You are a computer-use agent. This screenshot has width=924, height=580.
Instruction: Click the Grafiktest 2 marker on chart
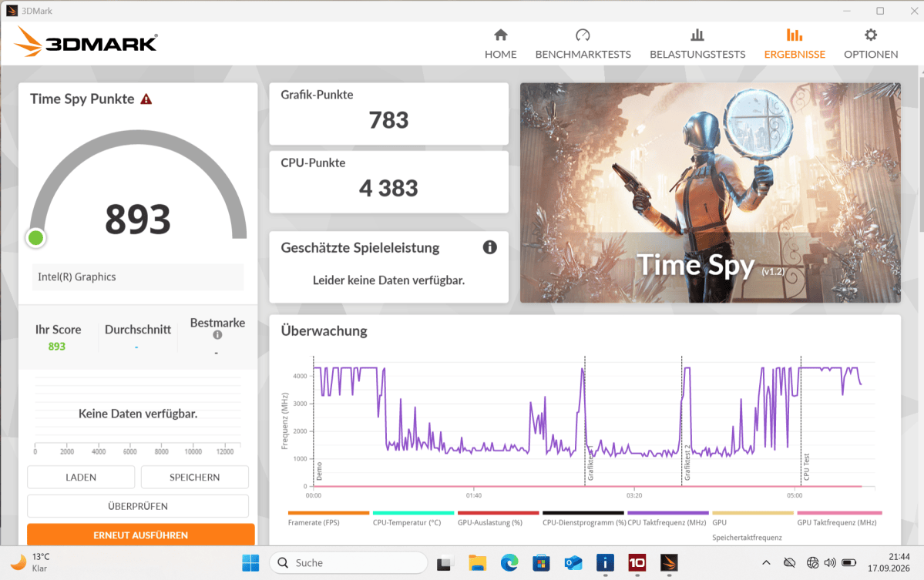(x=687, y=463)
